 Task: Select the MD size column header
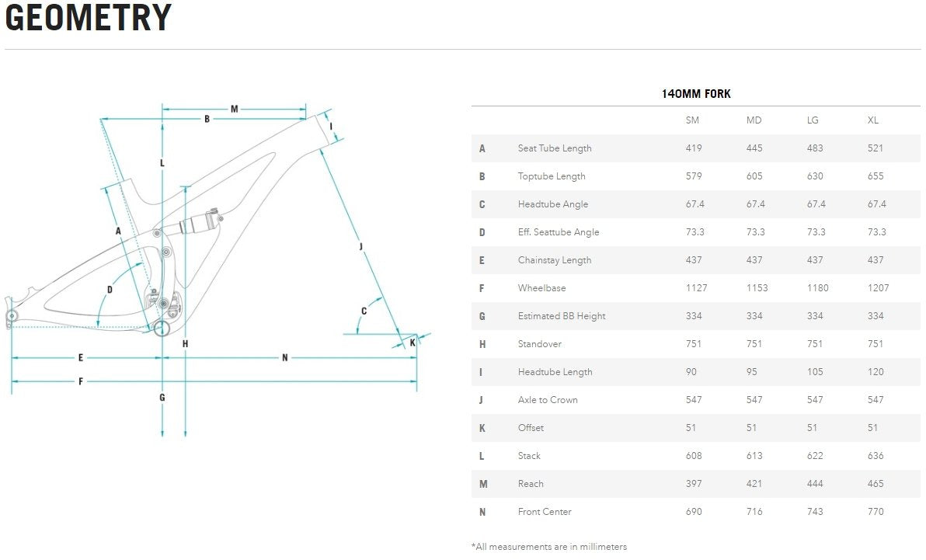tap(754, 120)
